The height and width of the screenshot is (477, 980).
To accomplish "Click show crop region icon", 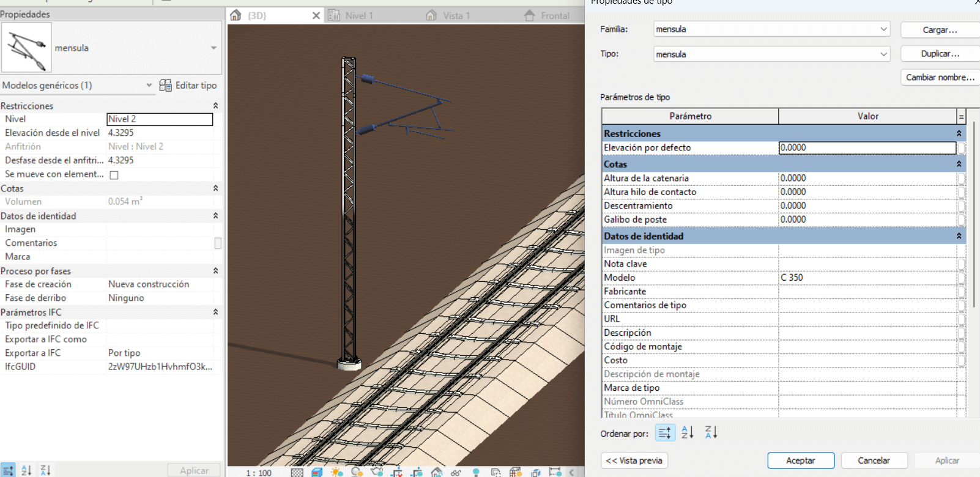I will tap(417, 473).
